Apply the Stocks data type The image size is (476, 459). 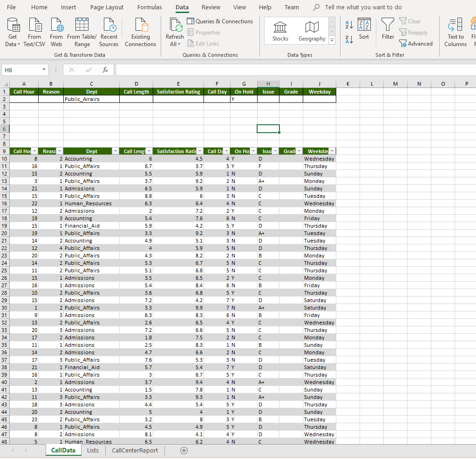click(x=280, y=30)
